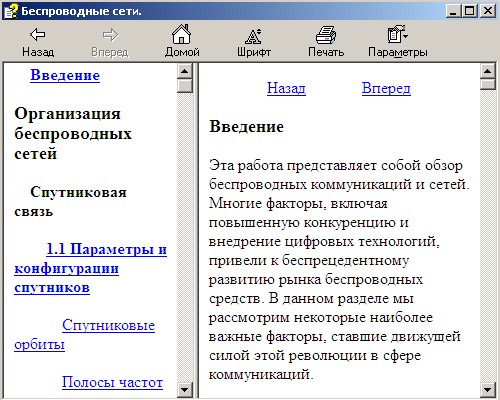The height and width of the screenshot is (400, 500).
Task: Close the Беспроводные сети help window
Action: tap(488, 11)
